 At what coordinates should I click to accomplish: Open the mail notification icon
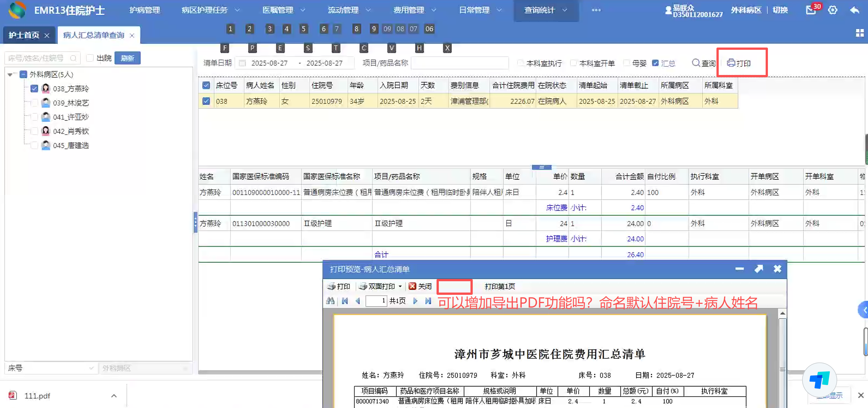pyautogui.click(x=810, y=10)
